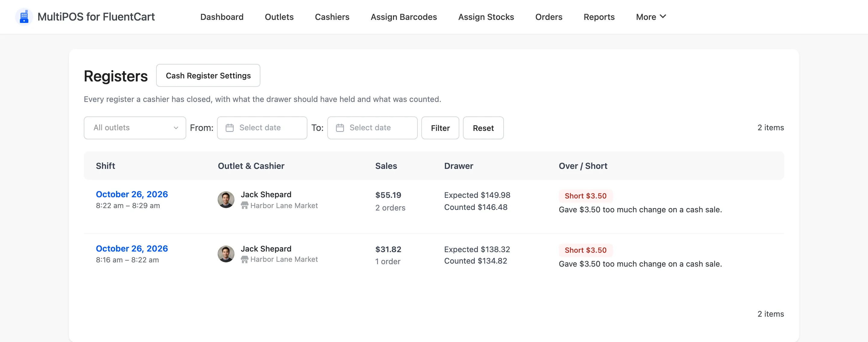Viewport: 868px width, 342px height.
Task: Click the calendar icon in From date
Action: click(x=229, y=128)
